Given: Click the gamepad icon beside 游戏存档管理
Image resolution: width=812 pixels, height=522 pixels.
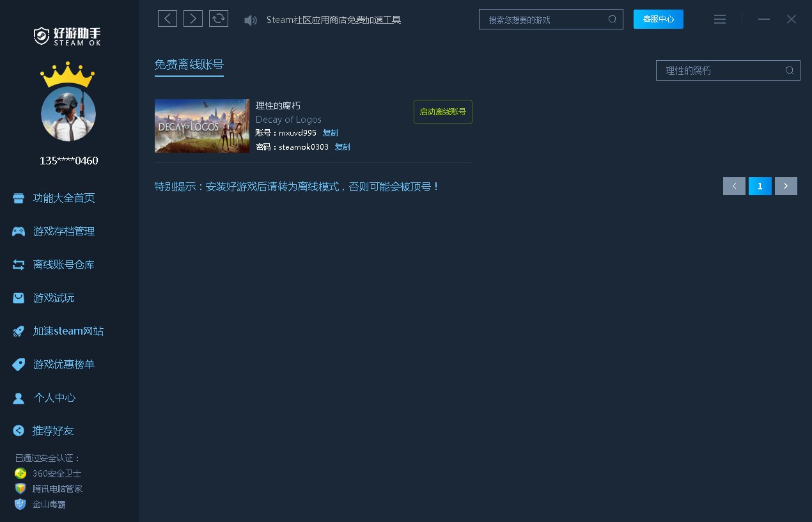Looking at the screenshot, I should (19, 232).
